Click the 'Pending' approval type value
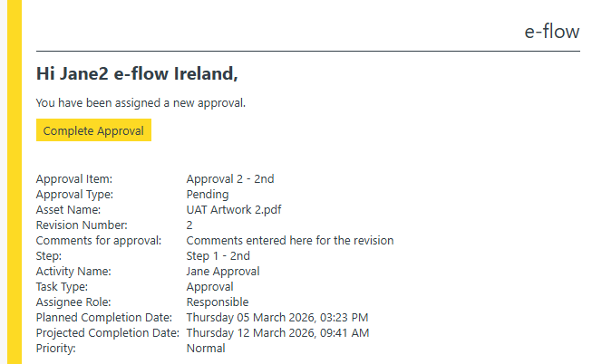592x364 pixels. 208,195
